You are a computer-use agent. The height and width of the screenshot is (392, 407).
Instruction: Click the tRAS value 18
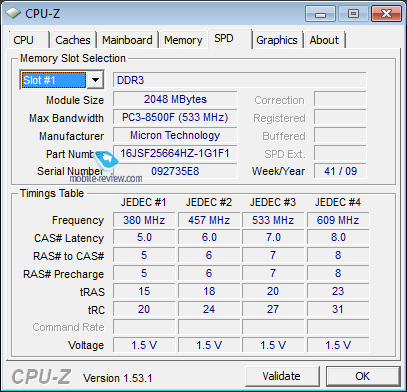tap(209, 291)
